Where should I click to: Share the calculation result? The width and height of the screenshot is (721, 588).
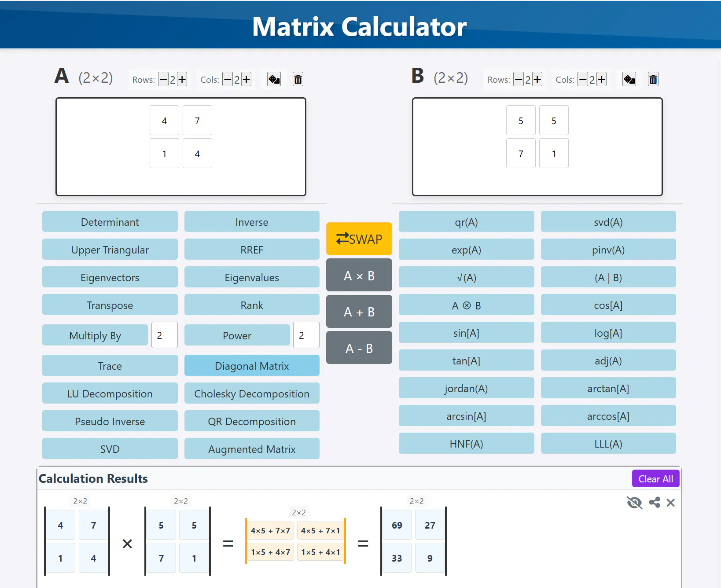pos(655,502)
